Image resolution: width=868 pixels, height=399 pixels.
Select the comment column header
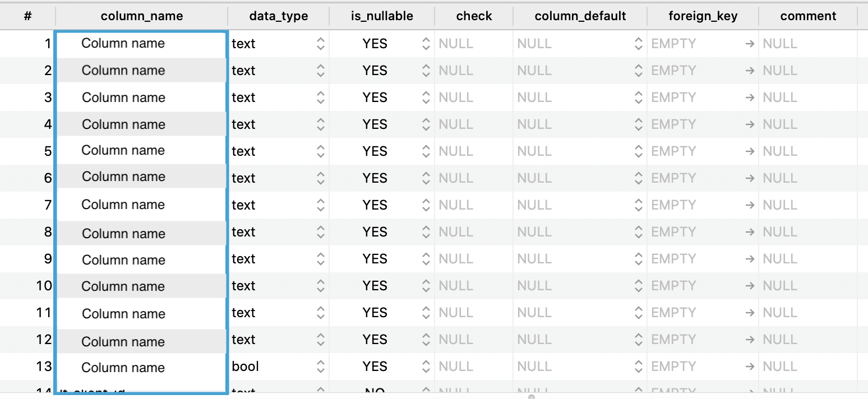point(808,16)
